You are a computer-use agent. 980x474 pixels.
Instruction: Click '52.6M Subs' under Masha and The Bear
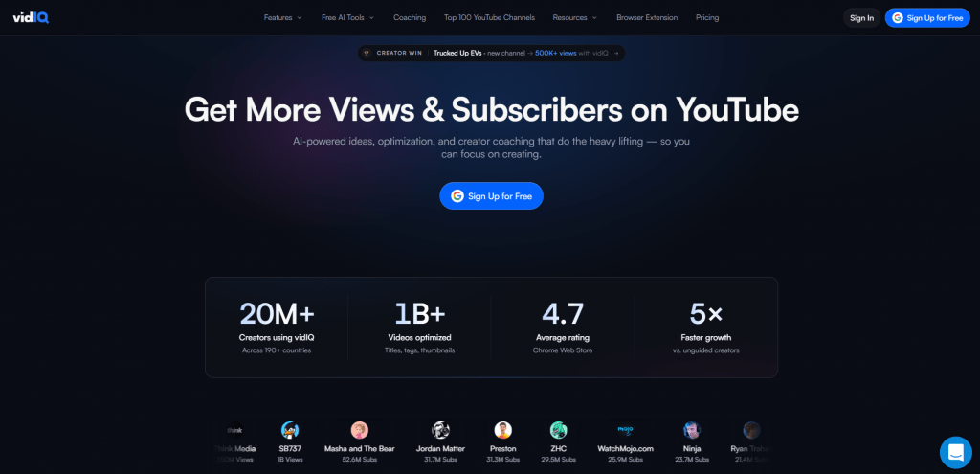[x=360, y=460]
